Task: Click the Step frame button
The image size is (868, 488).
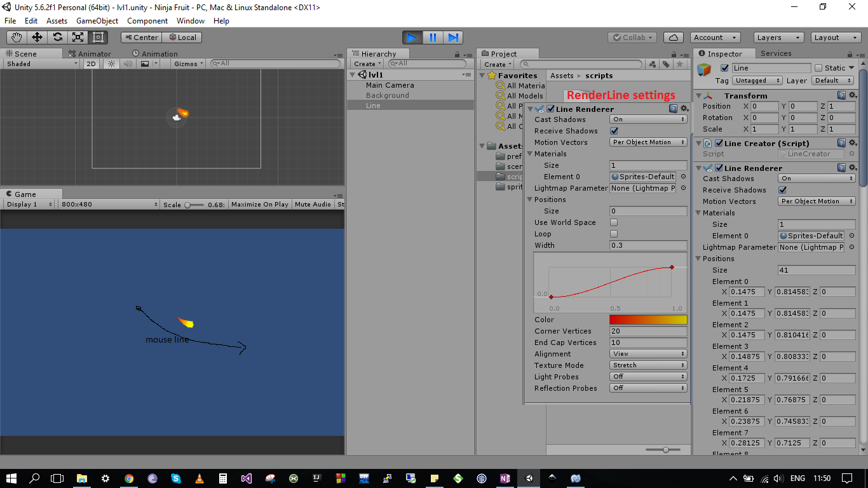Action: point(453,37)
